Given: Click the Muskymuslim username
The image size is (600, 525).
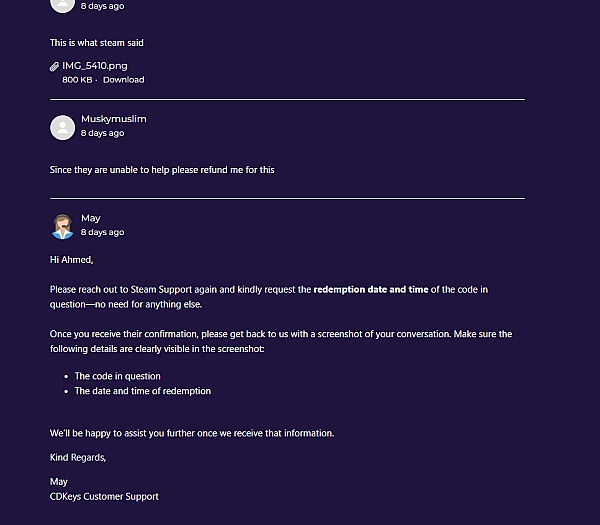Looking at the screenshot, I should (113, 119).
